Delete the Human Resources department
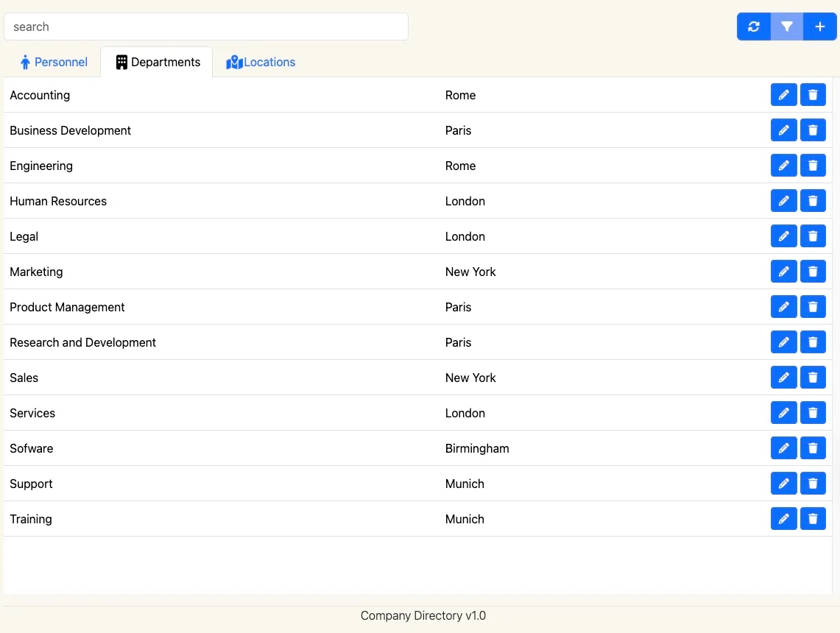Image resolution: width=840 pixels, height=633 pixels. click(813, 201)
